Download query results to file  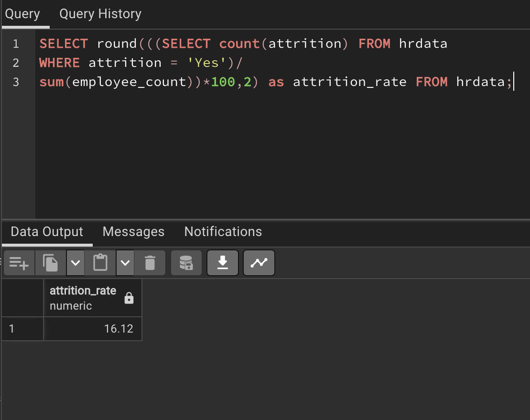point(222,263)
